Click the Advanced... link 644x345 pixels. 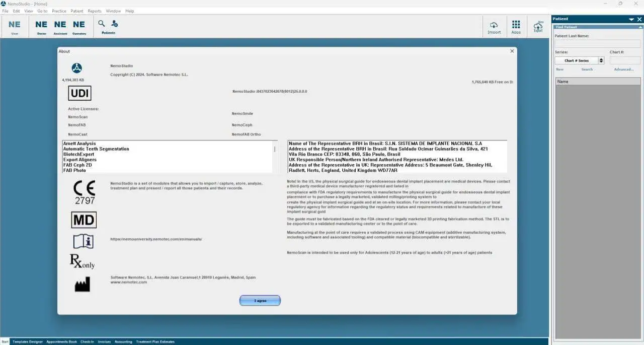pos(624,70)
